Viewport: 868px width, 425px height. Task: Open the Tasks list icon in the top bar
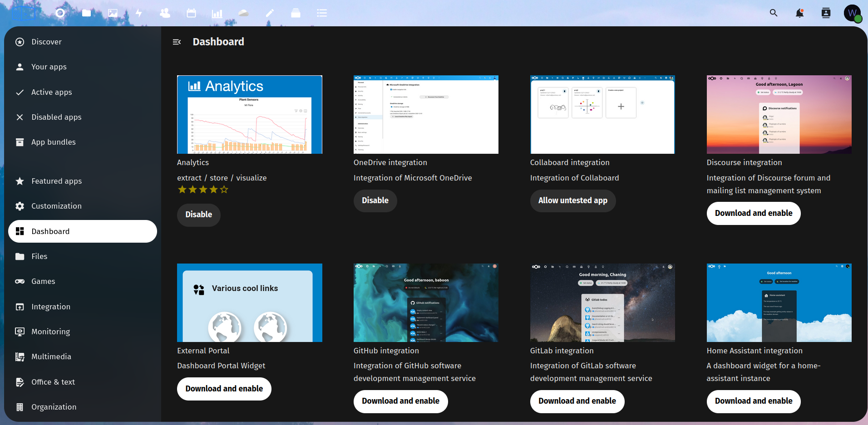tap(322, 13)
